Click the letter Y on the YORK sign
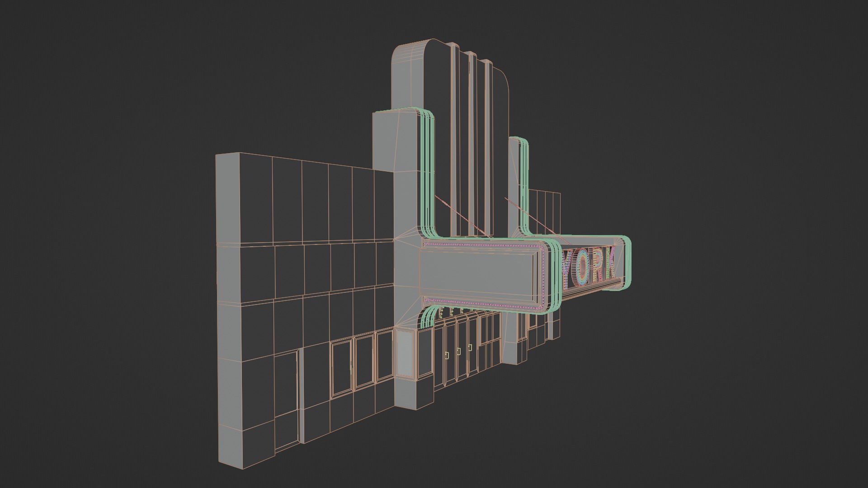Viewport: 868px width, 488px height. [566, 270]
